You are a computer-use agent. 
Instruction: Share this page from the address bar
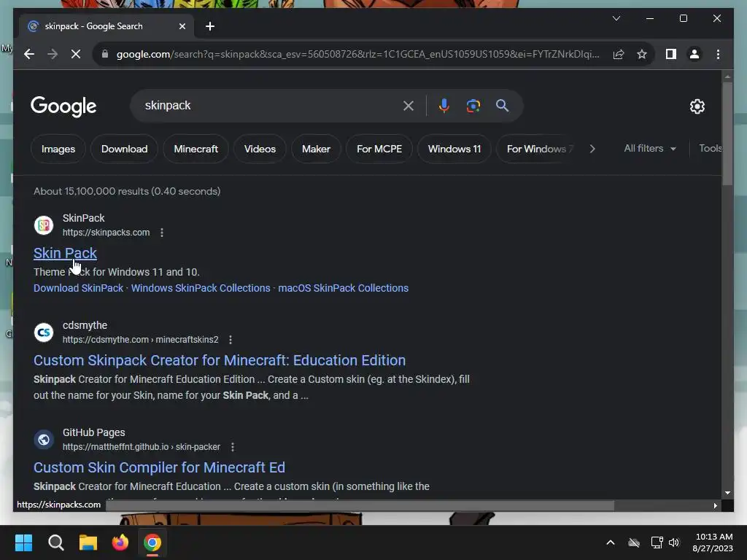[x=619, y=54]
